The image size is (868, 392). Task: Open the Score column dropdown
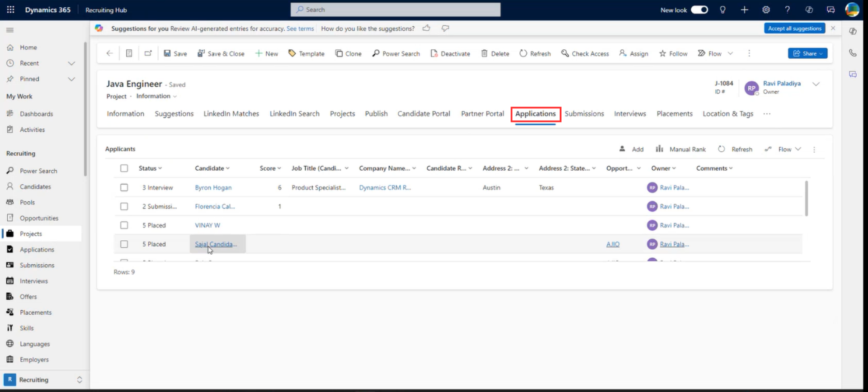pos(270,168)
